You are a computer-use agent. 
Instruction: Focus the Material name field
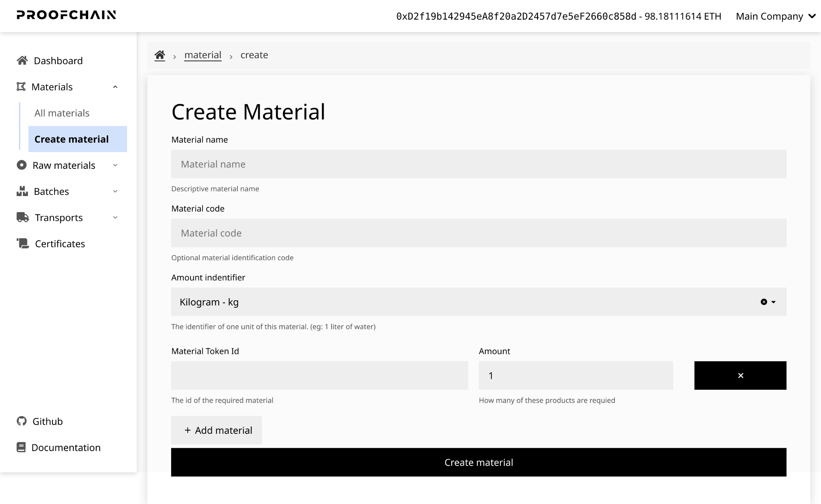(x=479, y=164)
